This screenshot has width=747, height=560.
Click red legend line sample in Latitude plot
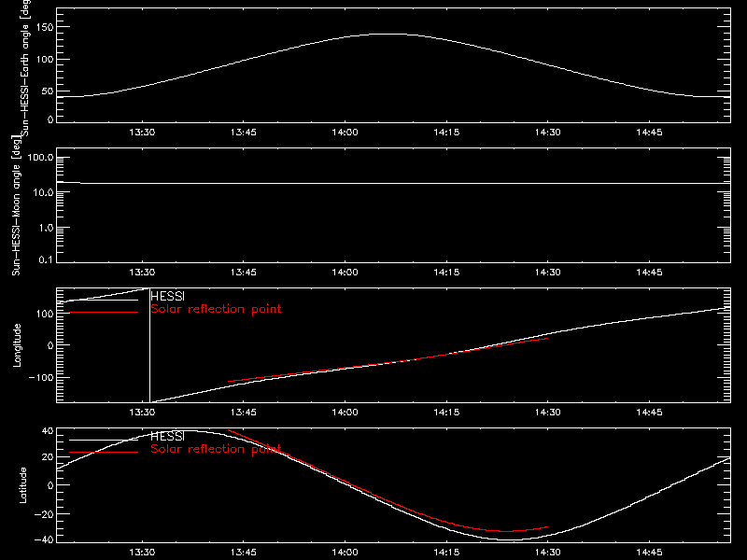[104, 453]
